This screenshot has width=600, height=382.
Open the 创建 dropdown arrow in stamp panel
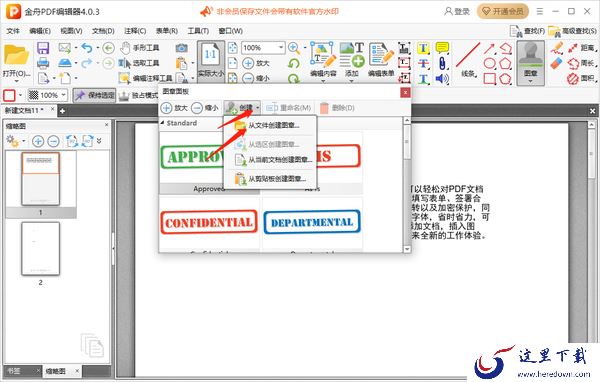258,108
